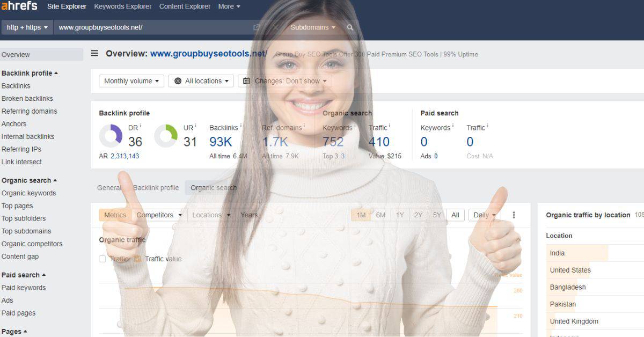Click the Bangladesh location row
This screenshot has height=337, width=644.
click(x=595, y=287)
